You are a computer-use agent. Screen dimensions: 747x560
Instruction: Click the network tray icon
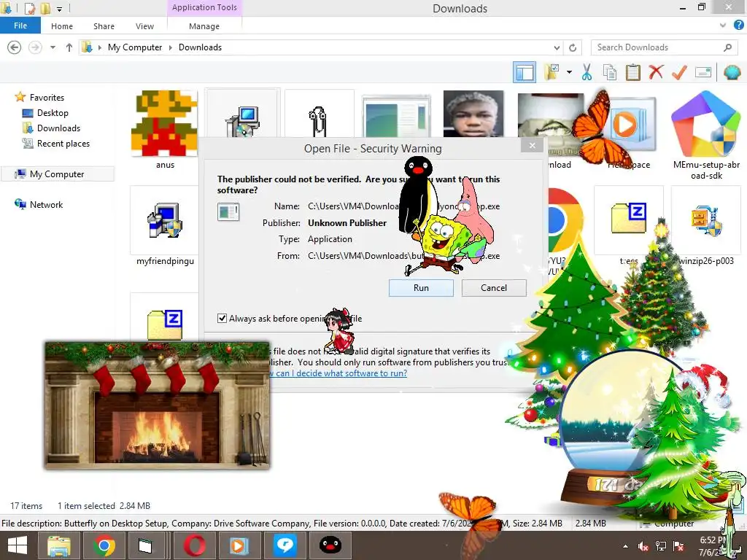click(661, 546)
